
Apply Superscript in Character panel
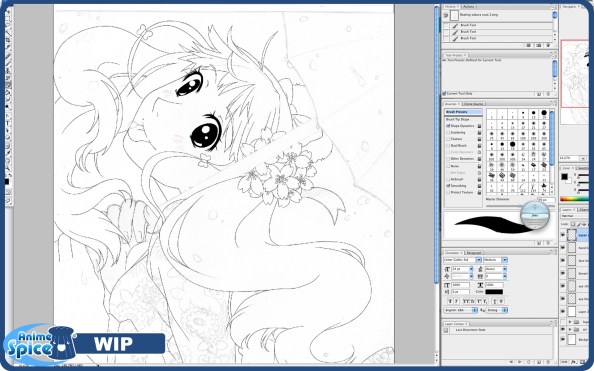pos(478,301)
